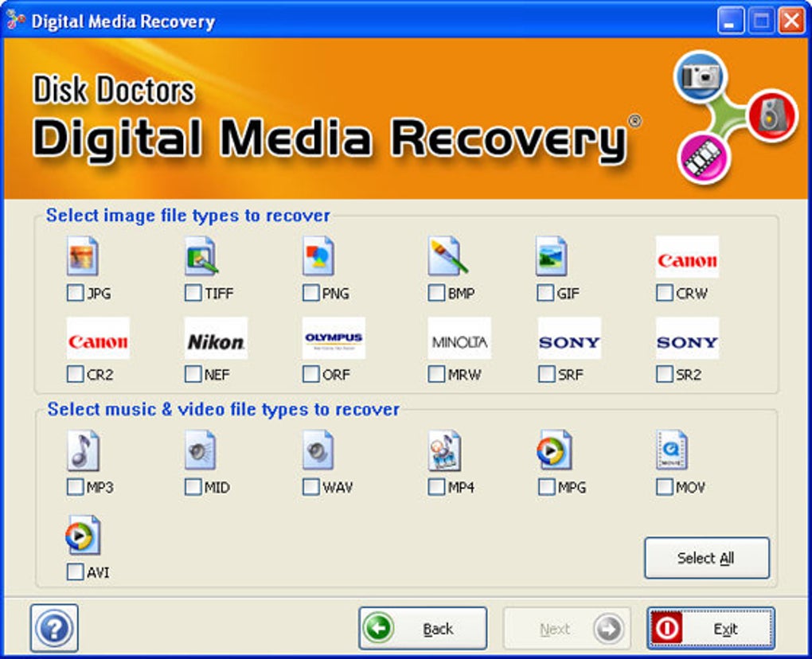Click the Olympus logo for ORF
Screen dimensions: 812x659
click(x=334, y=338)
